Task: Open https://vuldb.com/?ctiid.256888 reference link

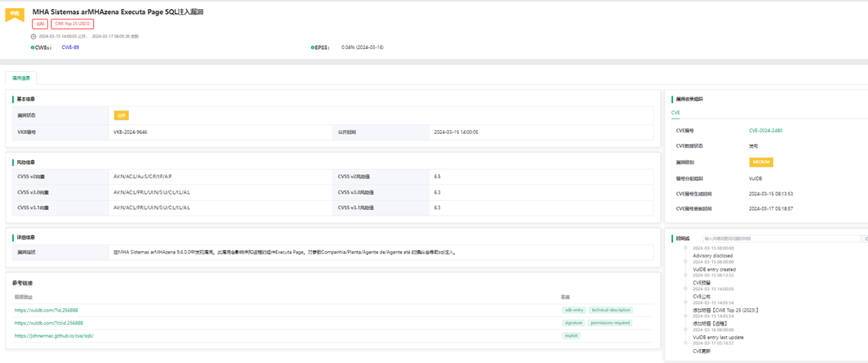Action: [x=49, y=323]
